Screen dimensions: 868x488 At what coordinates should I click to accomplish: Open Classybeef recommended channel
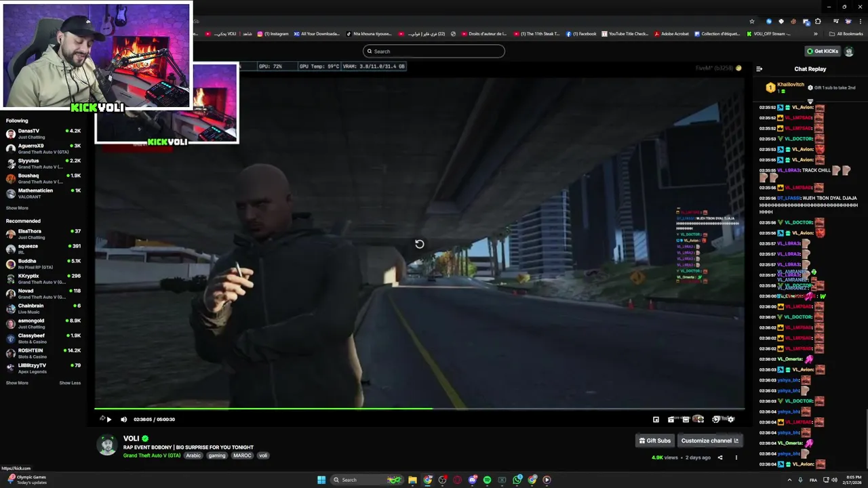click(43, 338)
